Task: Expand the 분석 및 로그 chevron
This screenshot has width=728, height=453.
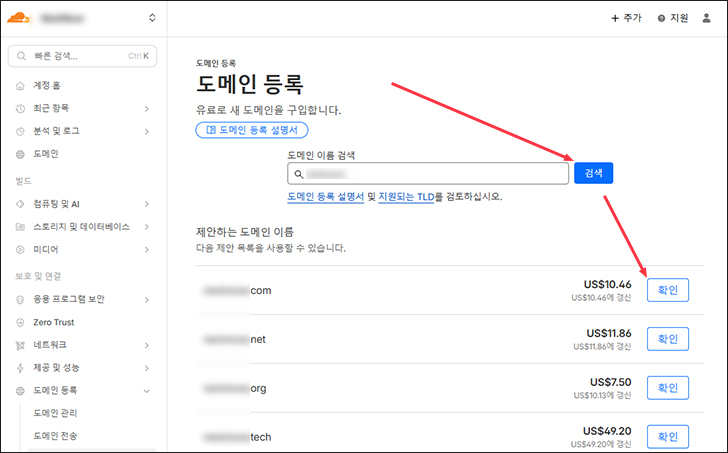Action: 147,131
